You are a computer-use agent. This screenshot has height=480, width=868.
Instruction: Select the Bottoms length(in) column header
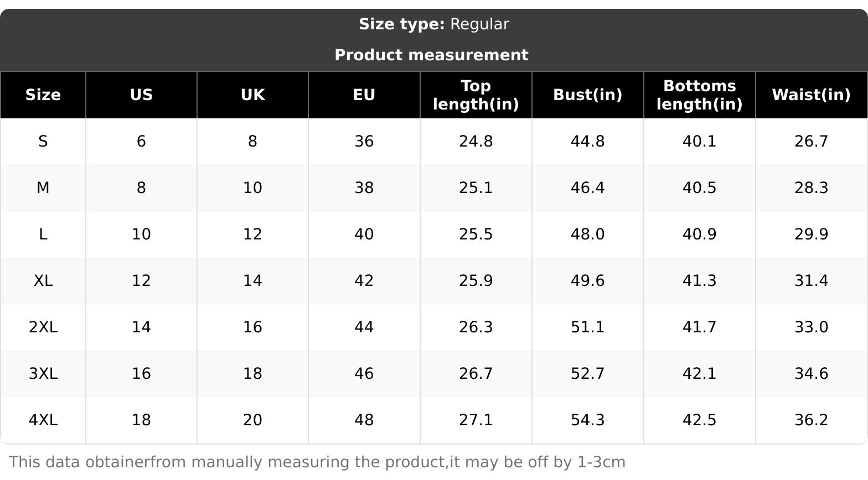click(699, 95)
